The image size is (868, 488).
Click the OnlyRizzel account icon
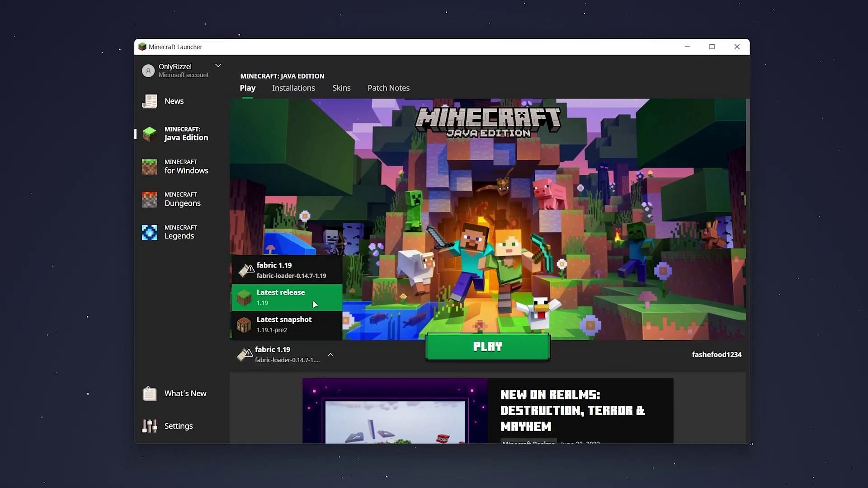[x=148, y=70]
